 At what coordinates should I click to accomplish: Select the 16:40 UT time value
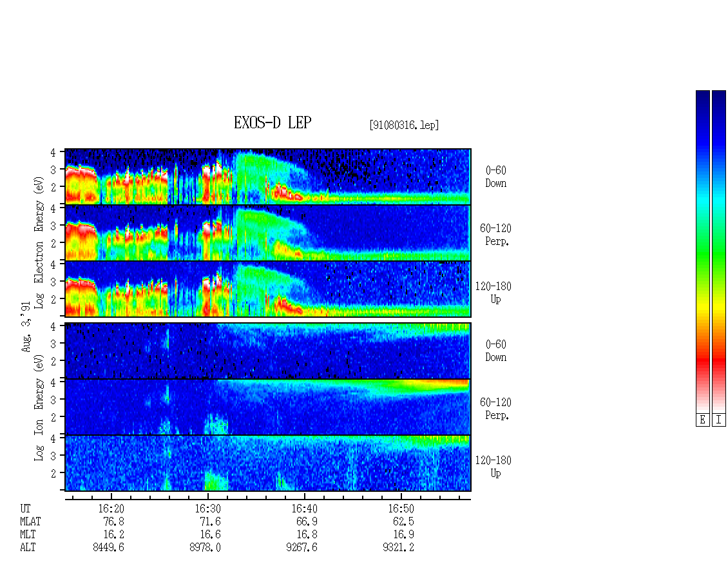304,509
